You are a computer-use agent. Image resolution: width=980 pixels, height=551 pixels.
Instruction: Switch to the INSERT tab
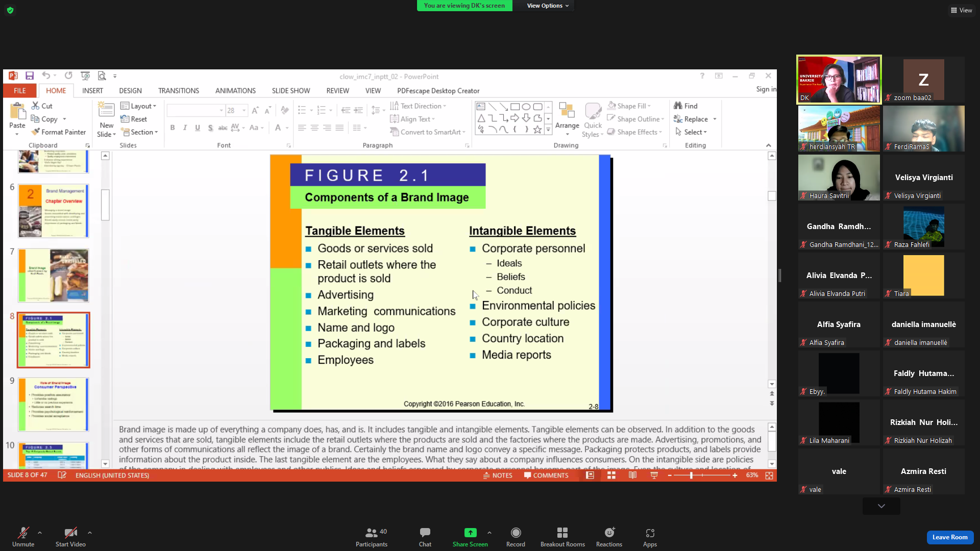click(92, 90)
